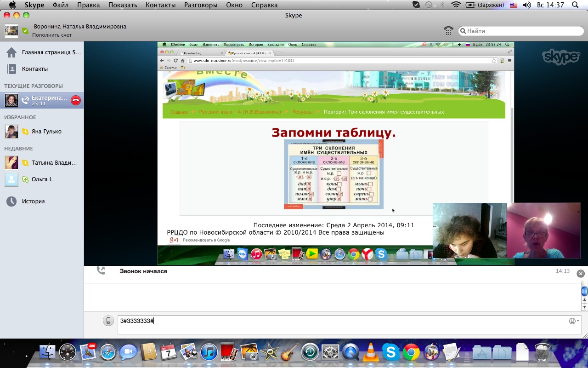Image resolution: width=588 pixels, height=368 pixels.
Task: Open the Контакты list in sidebar
Action: [34, 69]
